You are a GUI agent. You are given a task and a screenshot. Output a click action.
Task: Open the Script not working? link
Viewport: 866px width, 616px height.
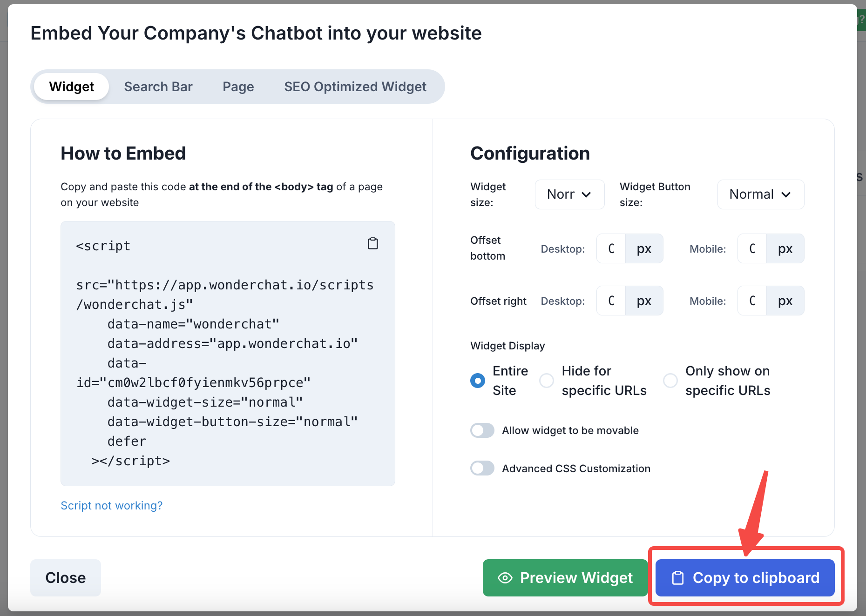click(112, 505)
